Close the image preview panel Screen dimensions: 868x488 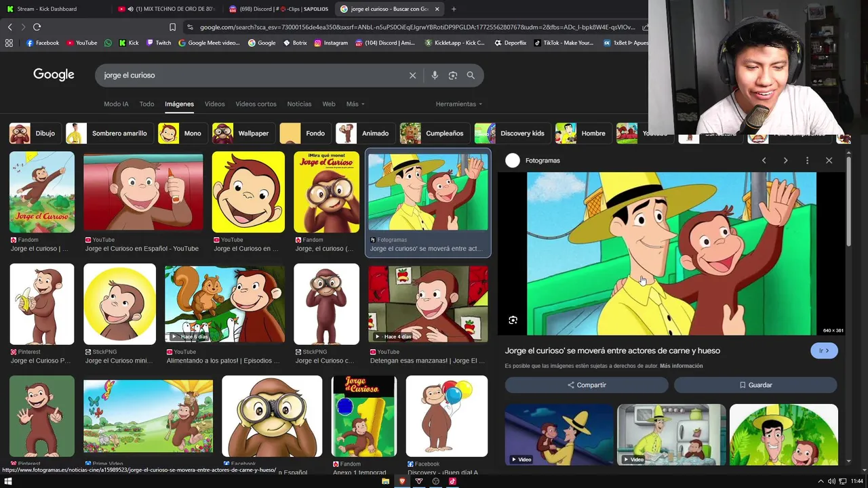[829, 161]
